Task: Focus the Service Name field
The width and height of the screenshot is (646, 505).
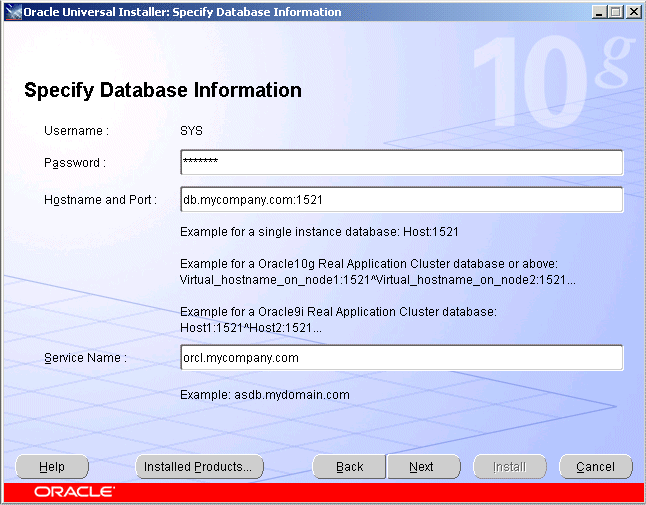Action: tap(402, 358)
